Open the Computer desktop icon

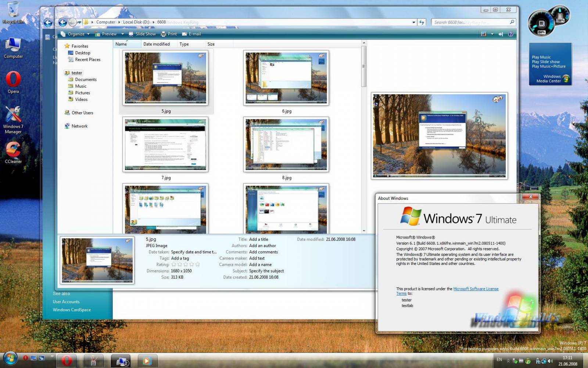coord(13,48)
